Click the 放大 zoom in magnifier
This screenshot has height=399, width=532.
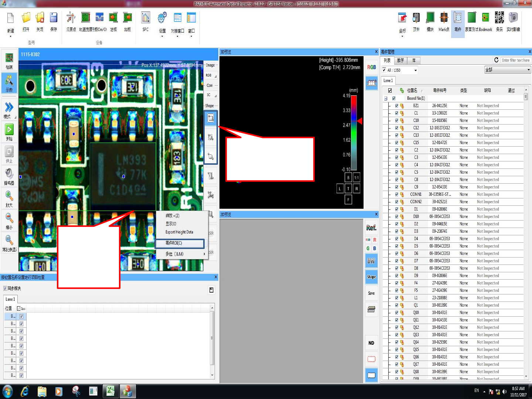pyautogui.click(x=9, y=197)
